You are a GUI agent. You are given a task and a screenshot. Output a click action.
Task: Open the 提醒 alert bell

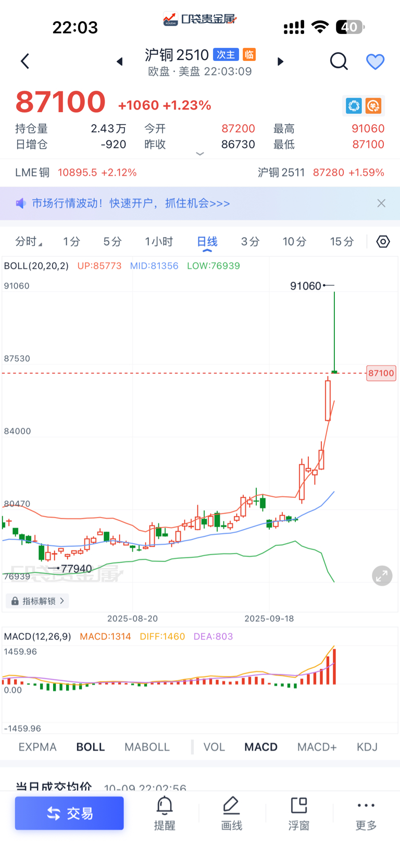click(165, 813)
